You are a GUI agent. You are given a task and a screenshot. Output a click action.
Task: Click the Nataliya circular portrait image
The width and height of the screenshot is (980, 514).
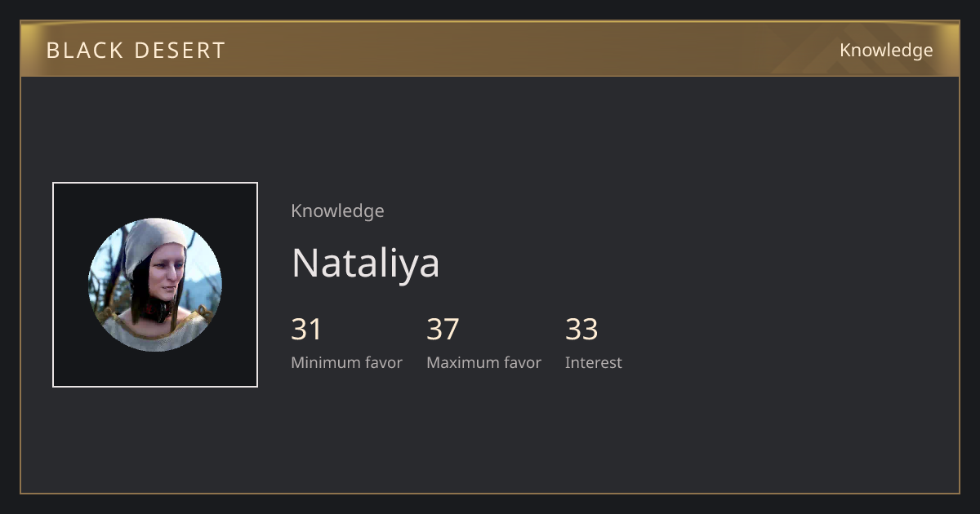tap(155, 285)
